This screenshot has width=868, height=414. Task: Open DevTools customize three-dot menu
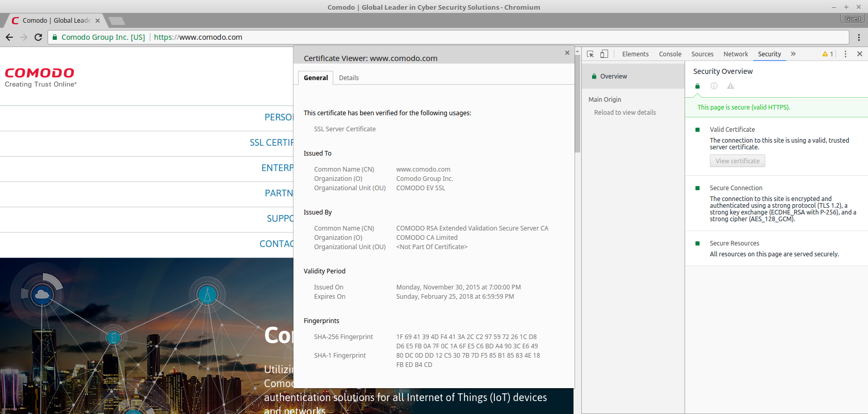(845, 54)
